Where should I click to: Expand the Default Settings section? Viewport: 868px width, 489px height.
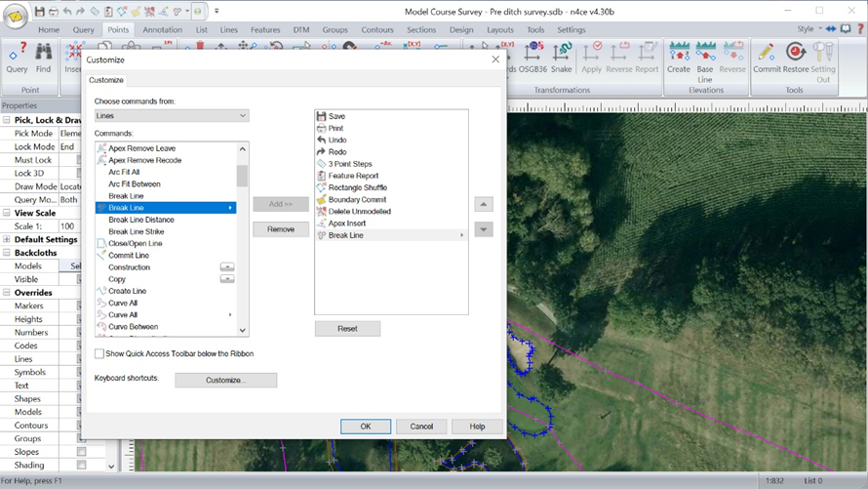pyautogui.click(x=7, y=239)
